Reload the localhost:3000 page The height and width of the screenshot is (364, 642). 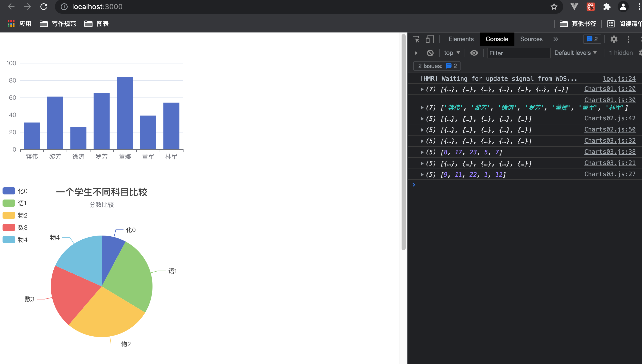point(44,6)
